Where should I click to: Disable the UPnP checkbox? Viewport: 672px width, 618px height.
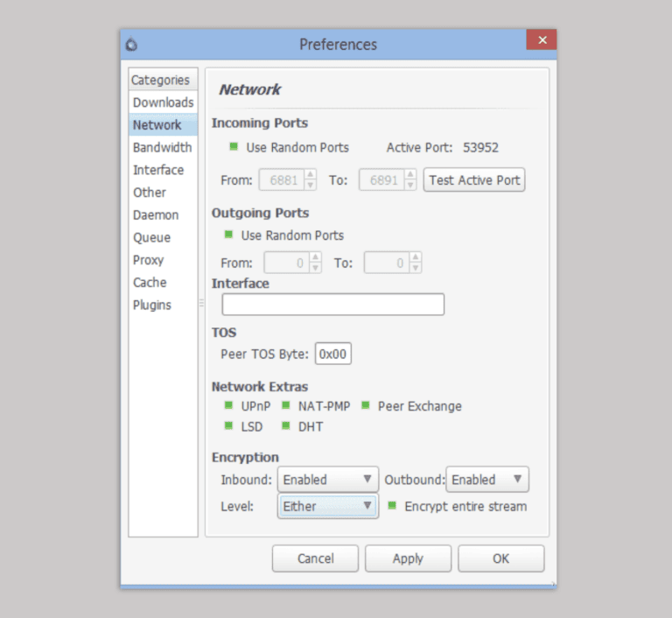coord(229,405)
